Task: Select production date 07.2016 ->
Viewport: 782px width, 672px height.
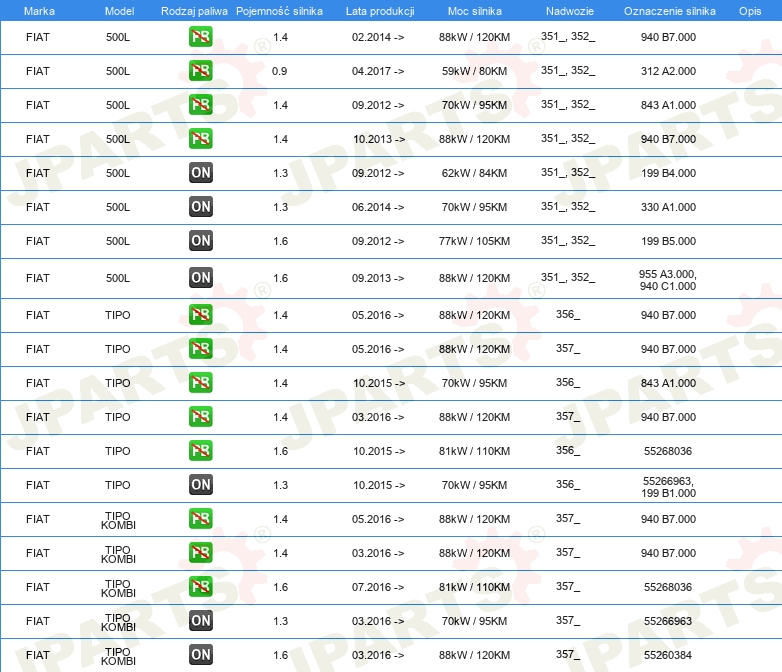Action: click(x=378, y=587)
